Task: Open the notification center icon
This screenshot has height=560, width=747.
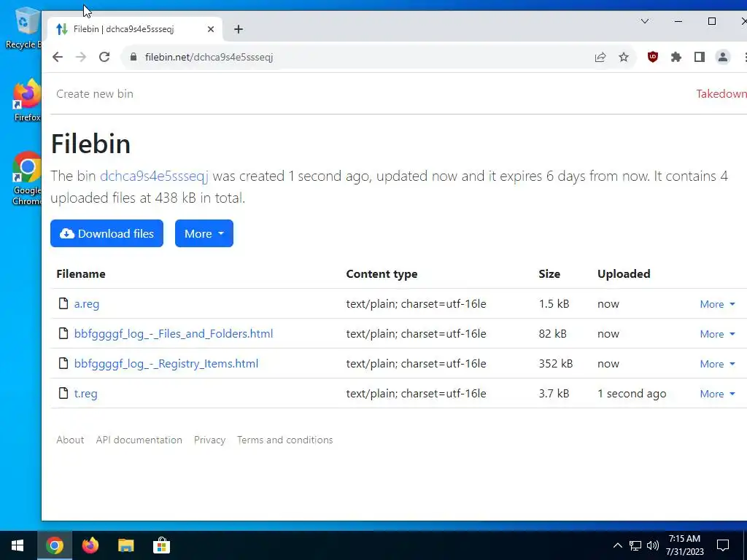Action: click(x=723, y=545)
